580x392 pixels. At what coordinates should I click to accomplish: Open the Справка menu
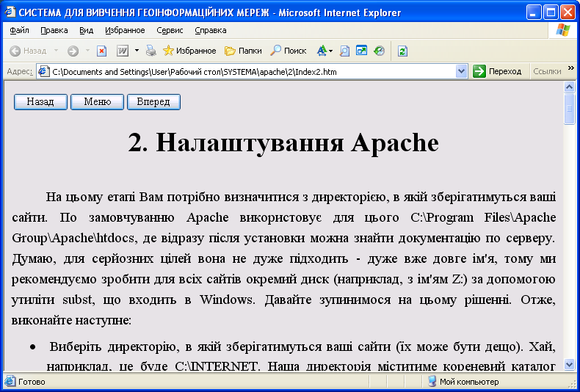[x=211, y=30]
